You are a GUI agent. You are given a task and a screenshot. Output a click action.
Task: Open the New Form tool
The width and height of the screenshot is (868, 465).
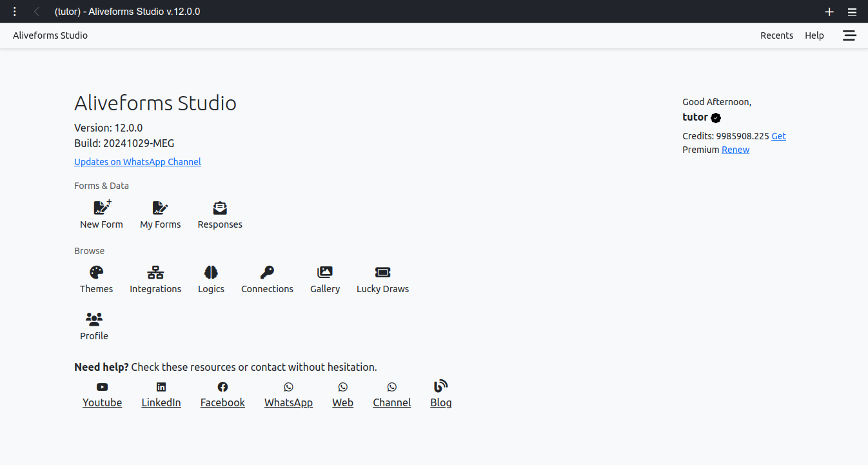[101, 213]
